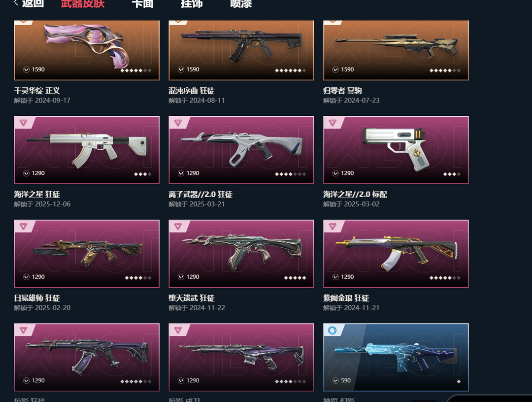Image resolution: width=532 pixels, height=402 pixels.
Task: Click the 日冕雄师 狂徒 skin name
Action: (37, 298)
